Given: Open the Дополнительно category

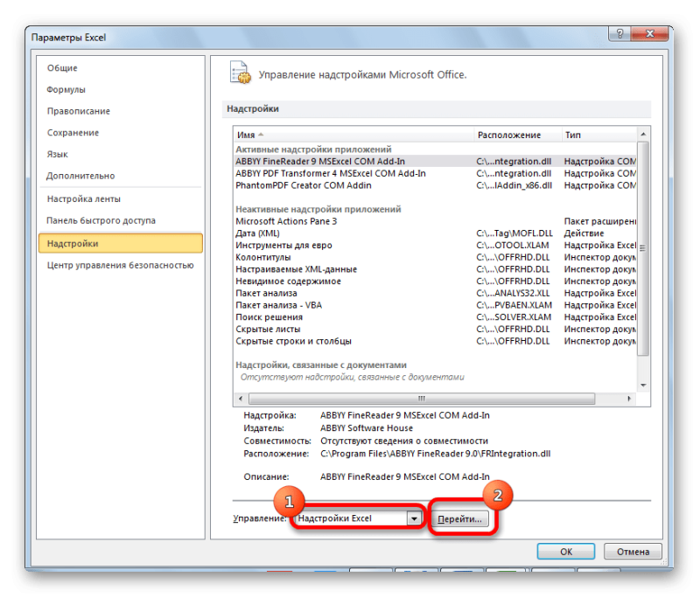Looking at the screenshot, I should click(80, 176).
